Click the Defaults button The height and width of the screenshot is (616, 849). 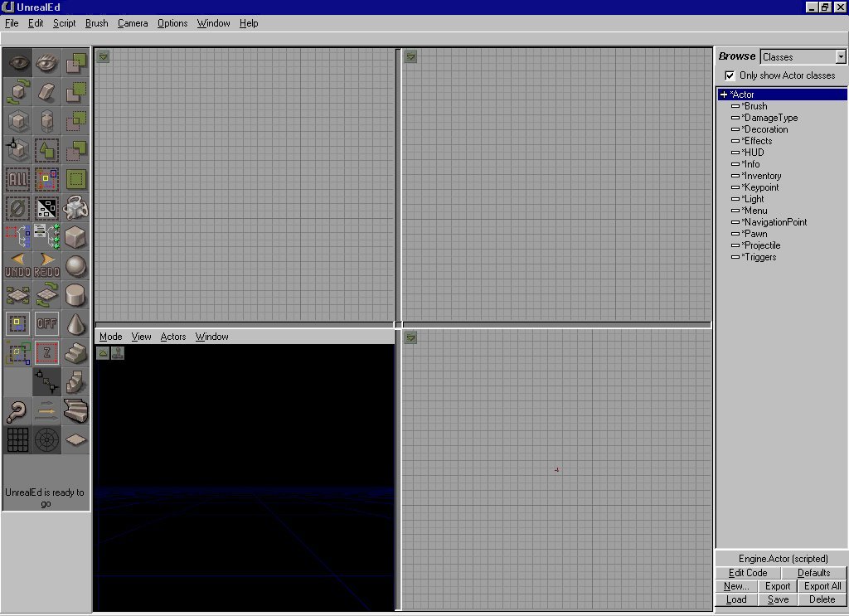click(814, 573)
